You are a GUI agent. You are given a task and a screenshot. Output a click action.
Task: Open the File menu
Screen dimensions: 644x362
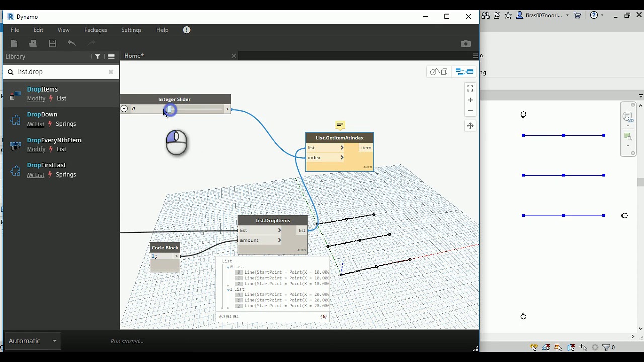pyautogui.click(x=15, y=30)
